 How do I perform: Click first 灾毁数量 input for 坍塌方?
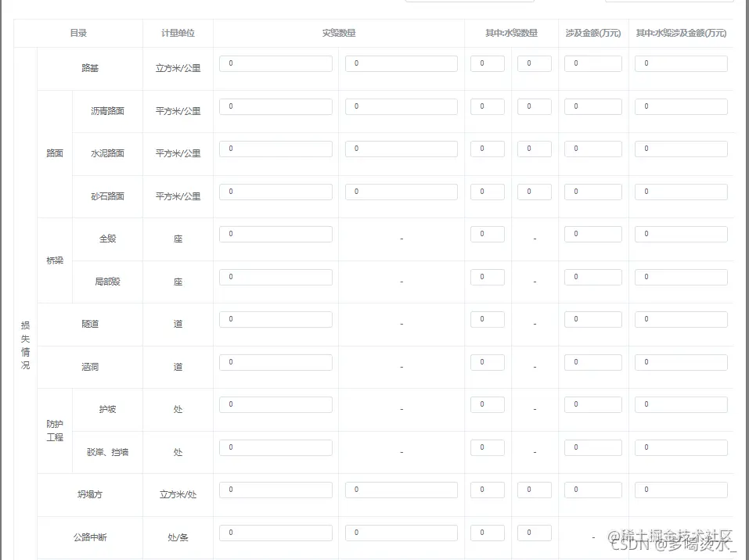click(275, 490)
